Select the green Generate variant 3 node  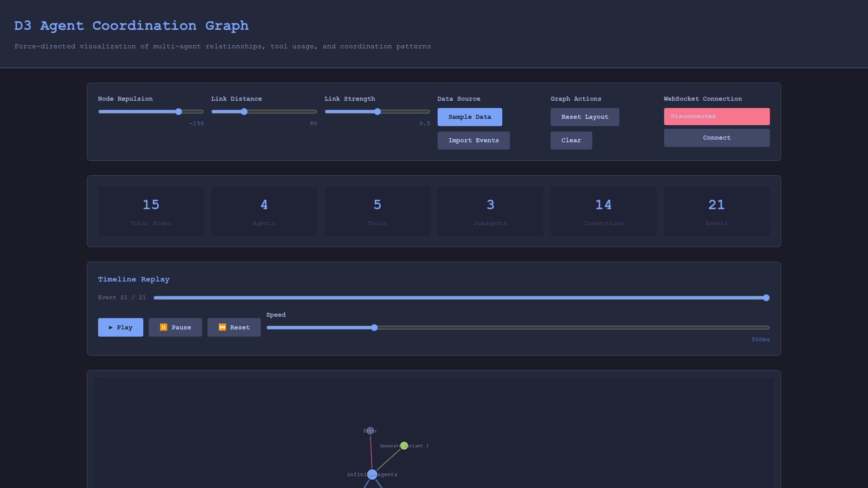click(x=404, y=446)
